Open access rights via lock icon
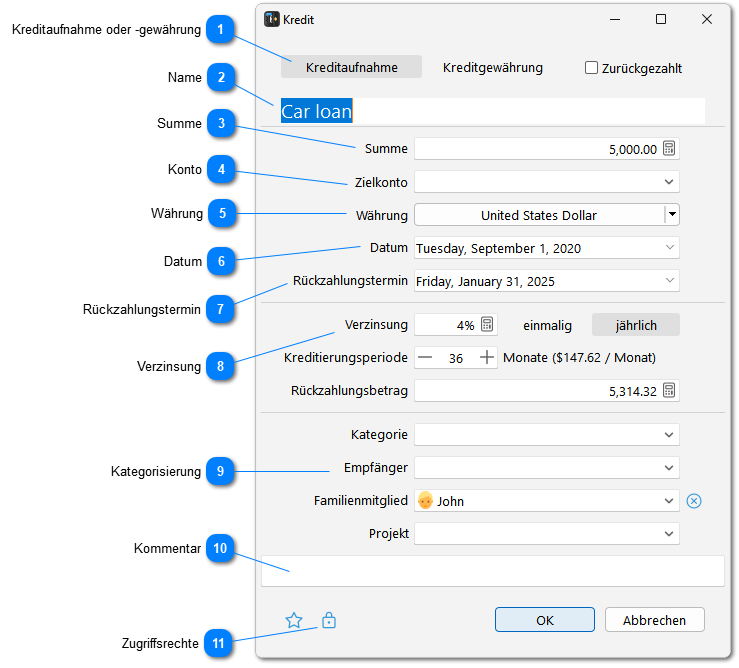The height and width of the screenshot is (668, 739). pos(329,620)
